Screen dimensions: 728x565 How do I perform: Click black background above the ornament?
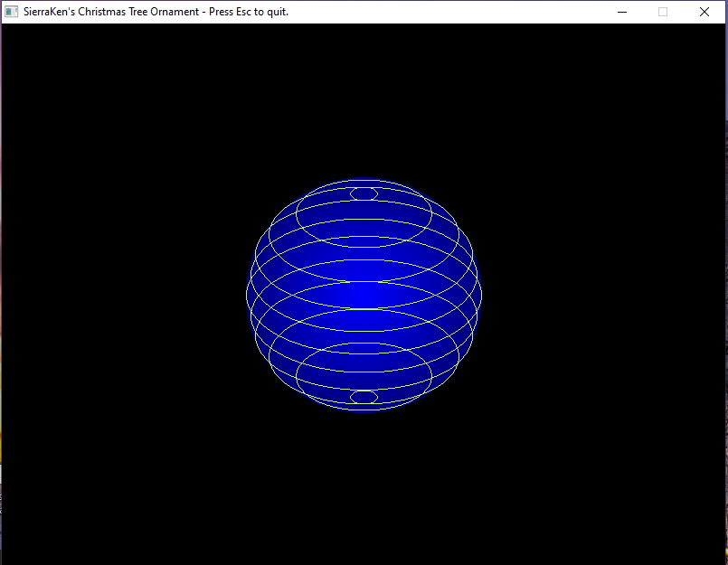364,99
